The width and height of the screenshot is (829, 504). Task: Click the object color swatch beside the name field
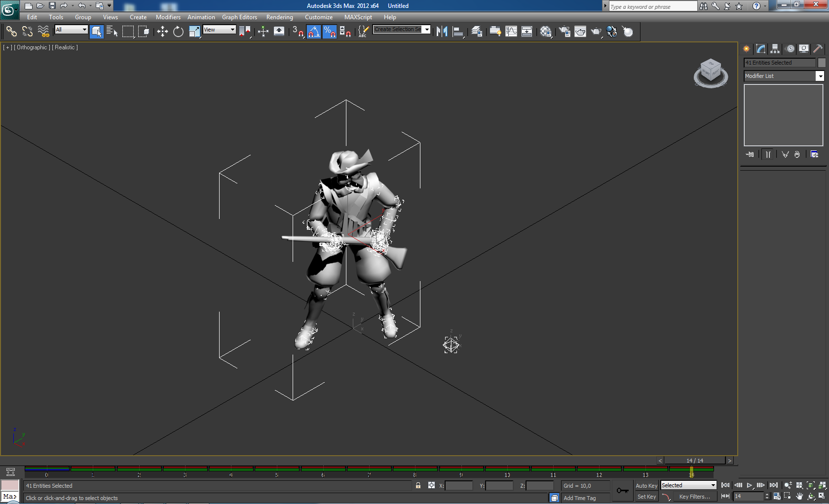[x=822, y=63]
